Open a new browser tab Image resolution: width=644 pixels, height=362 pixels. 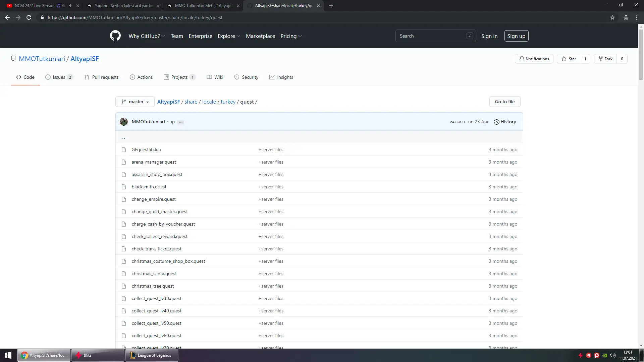tap(331, 6)
